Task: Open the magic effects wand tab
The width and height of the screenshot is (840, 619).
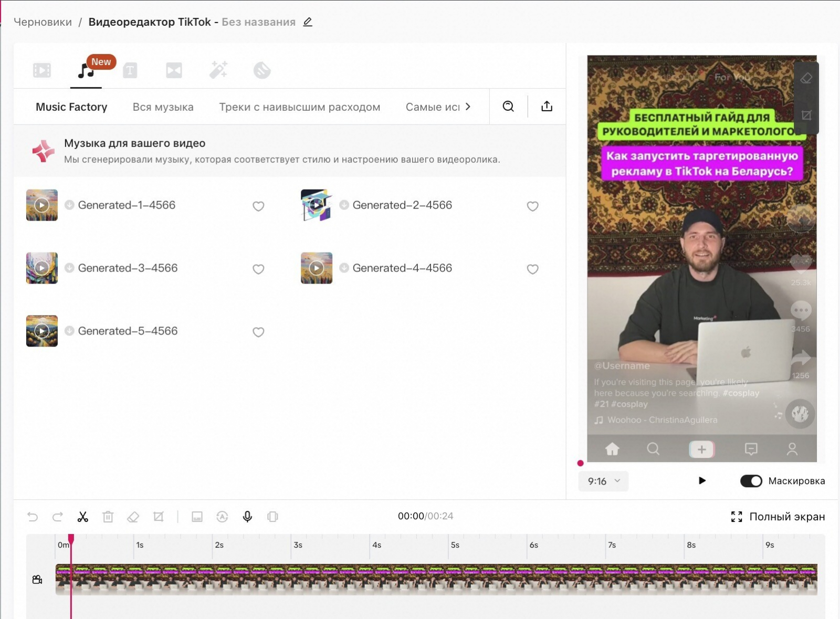Action: tap(218, 70)
